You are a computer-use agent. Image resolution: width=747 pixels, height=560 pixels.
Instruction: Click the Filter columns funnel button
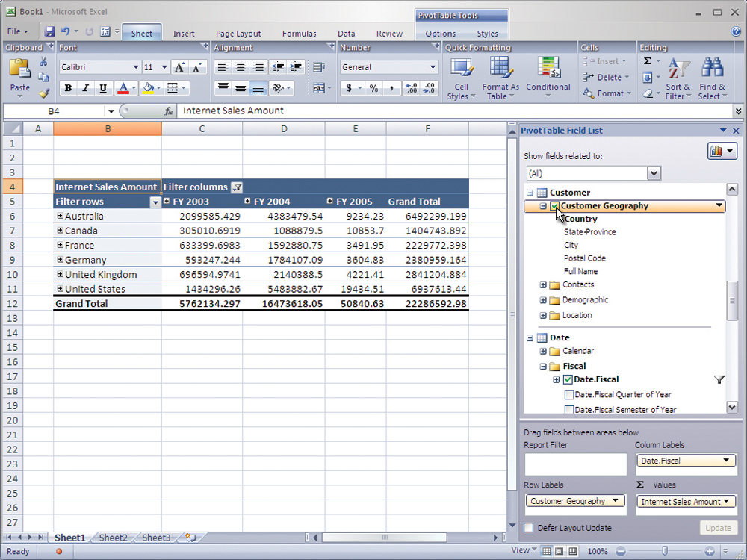(x=237, y=187)
